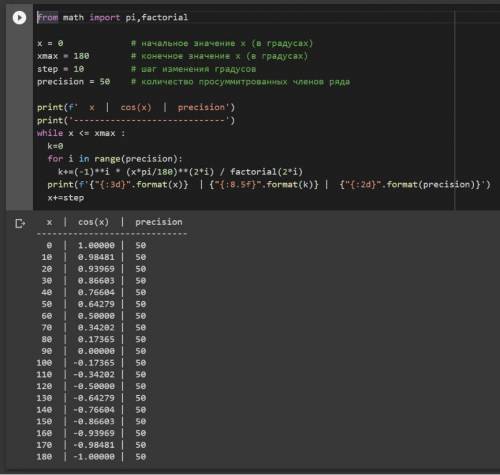The image size is (500, 475).
Task: Click the 'precision' output column header
Action: pos(159,222)
